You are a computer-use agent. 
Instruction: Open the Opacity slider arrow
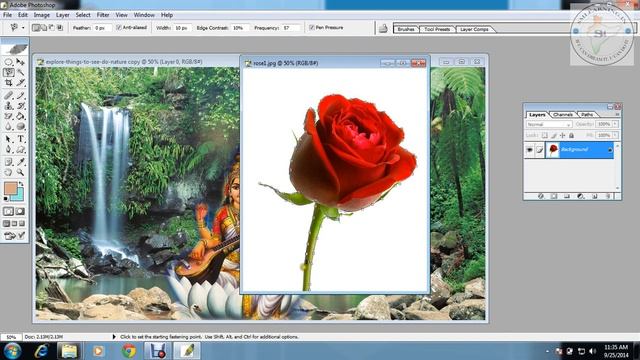point(615,124)
